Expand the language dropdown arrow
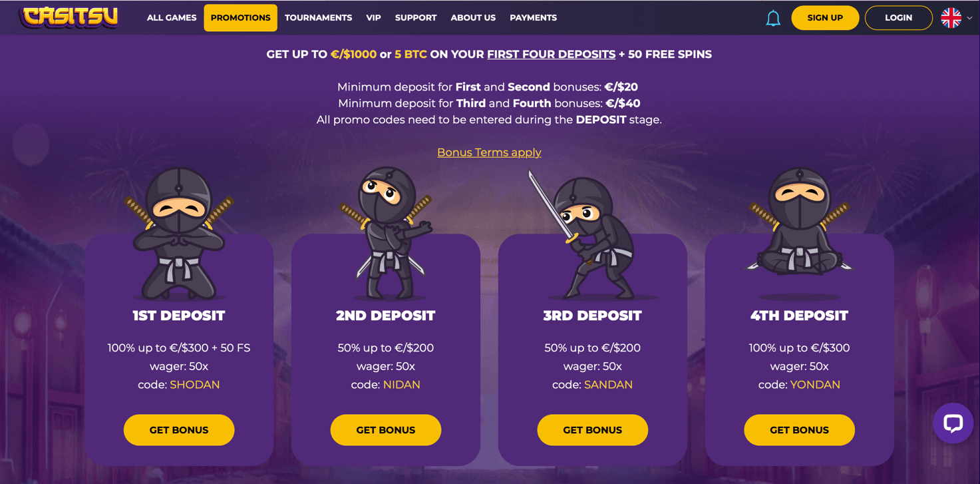 pyautogui.click(x=969, y=18)
